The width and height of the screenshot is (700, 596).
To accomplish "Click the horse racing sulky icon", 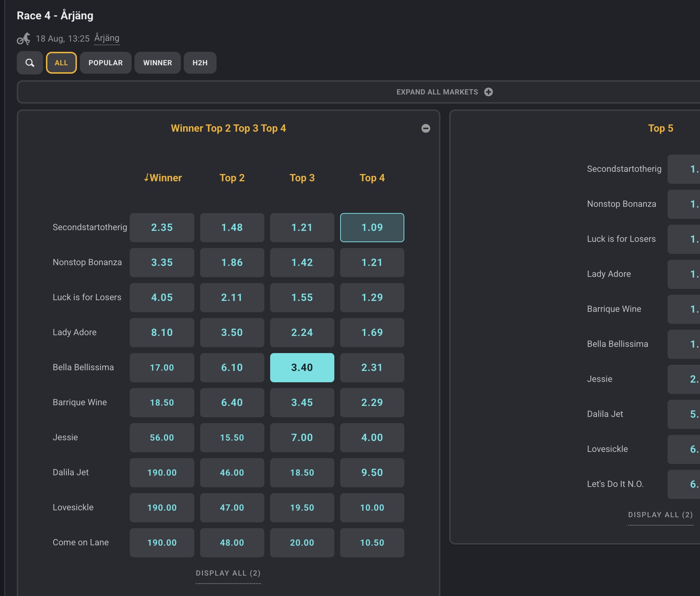I will 24,39.
